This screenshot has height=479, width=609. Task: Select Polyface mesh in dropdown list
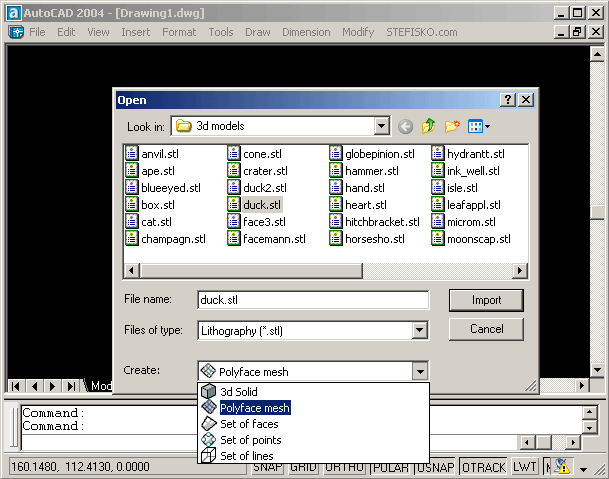[x=255, y=408]
